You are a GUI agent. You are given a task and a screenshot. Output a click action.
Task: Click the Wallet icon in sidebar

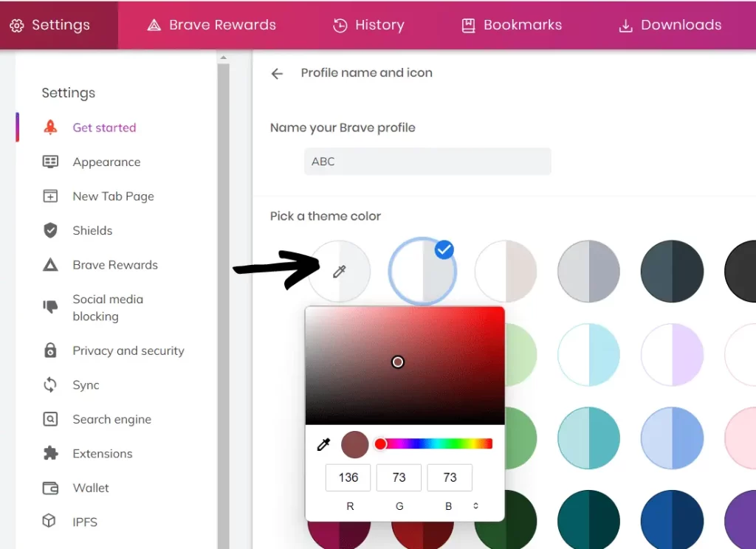click(x=50, y=488)
